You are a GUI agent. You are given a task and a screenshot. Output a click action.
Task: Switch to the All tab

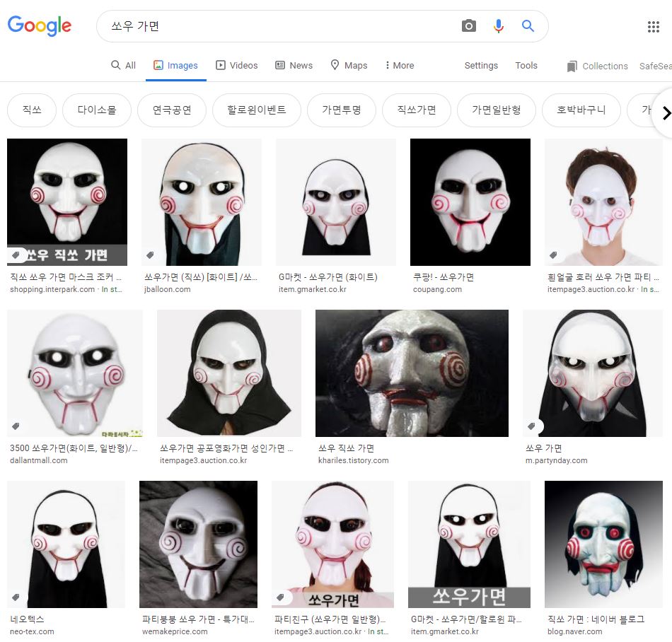coord(123,66)
